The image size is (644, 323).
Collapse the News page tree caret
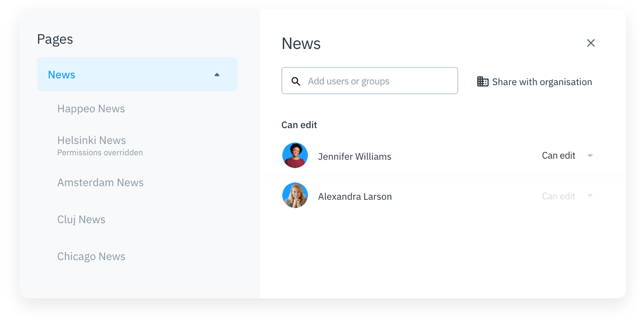click(x=217, y=75)
